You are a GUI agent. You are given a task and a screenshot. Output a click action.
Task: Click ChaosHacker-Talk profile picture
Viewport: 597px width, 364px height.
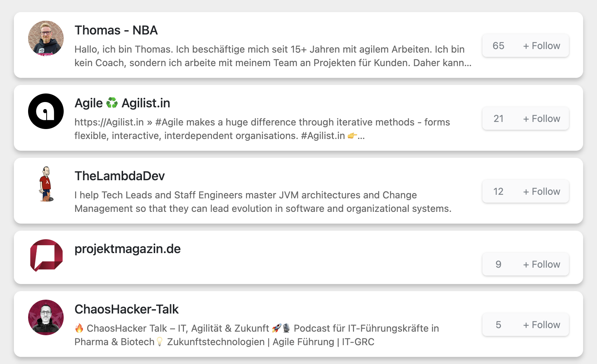pos(46,317)
